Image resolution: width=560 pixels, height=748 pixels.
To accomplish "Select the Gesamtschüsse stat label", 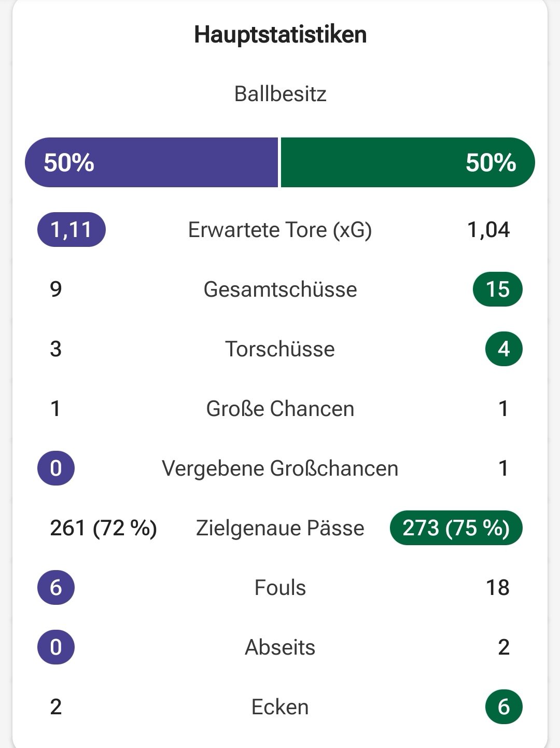I will click(280, 289).
